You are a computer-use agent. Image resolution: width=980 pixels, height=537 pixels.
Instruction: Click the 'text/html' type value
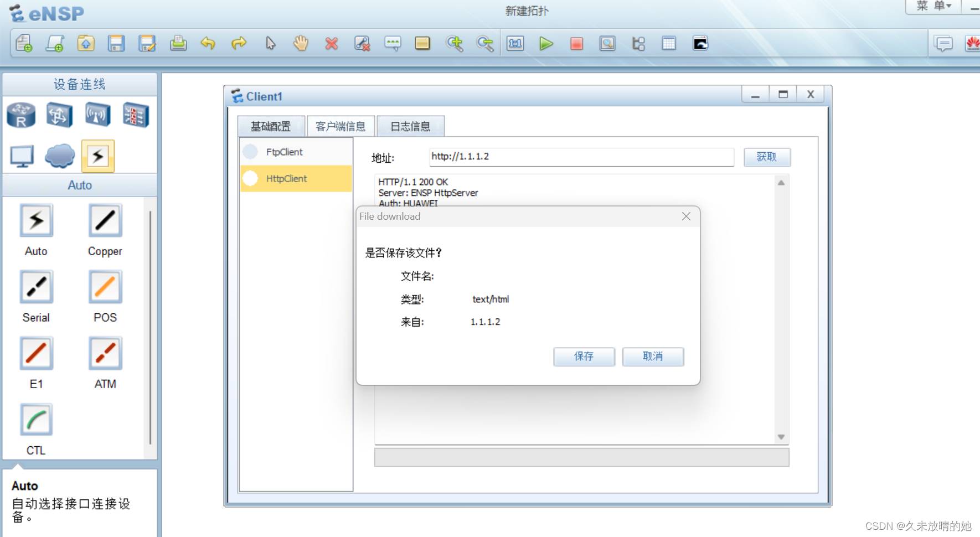pos(491,299)
